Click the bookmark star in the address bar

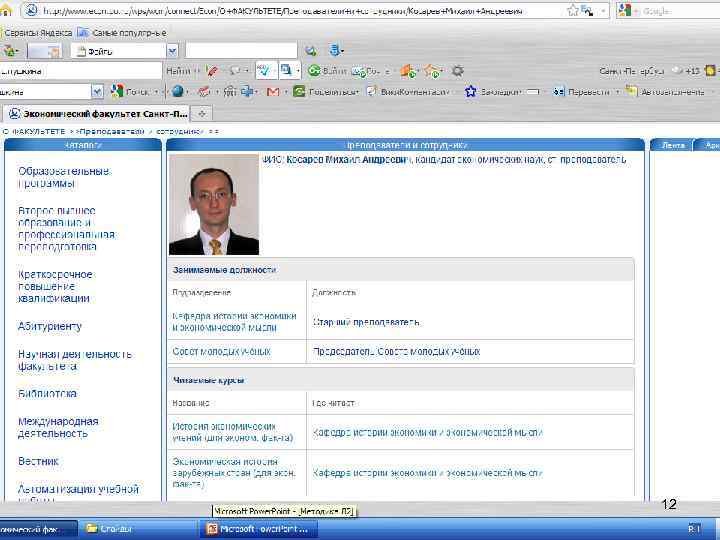[x=573, y=10]
